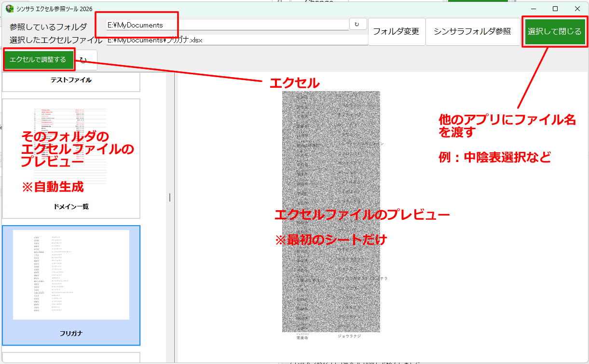Click the reload icon next to エクセルで調整する

click(84, 60)
